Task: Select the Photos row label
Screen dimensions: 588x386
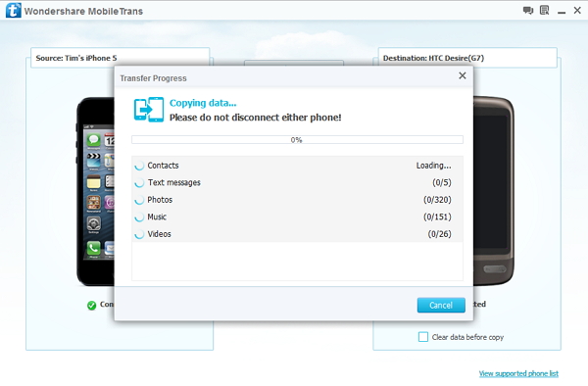Action: (160, 200)
